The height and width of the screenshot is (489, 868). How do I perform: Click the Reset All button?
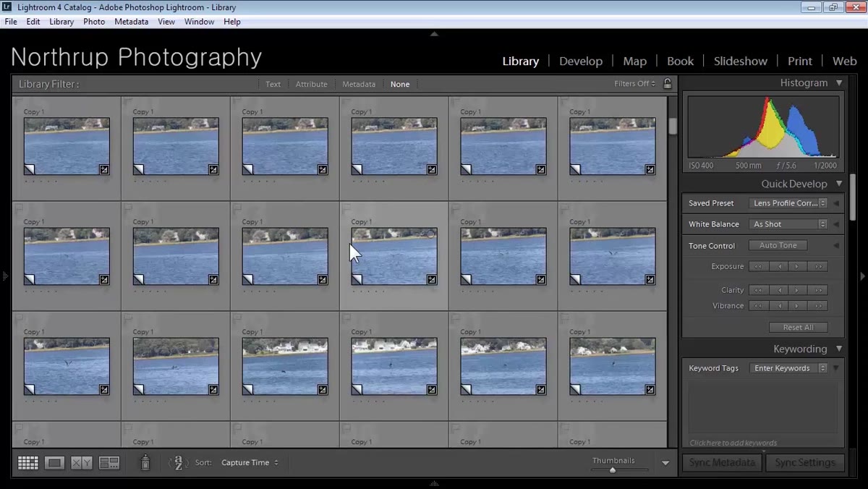[798, 328]
